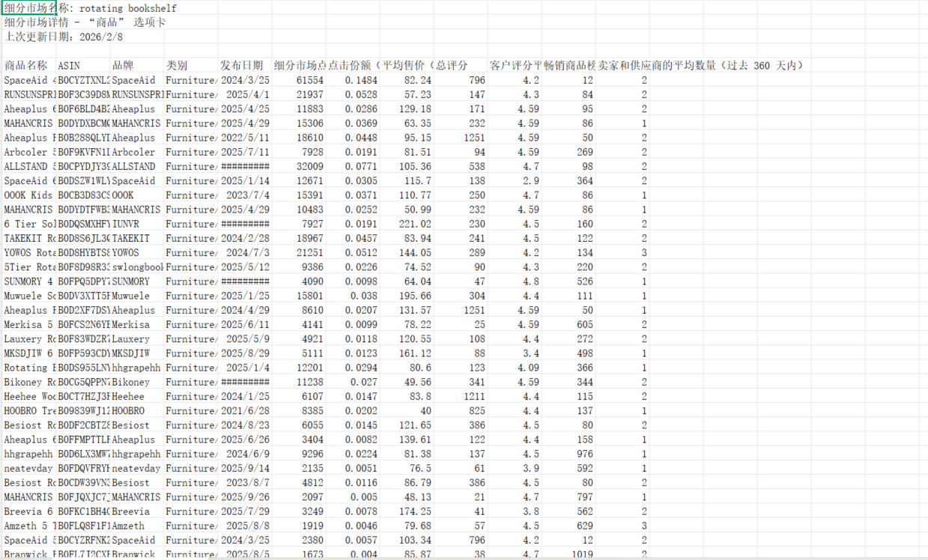The width and height of the screenshot is (928, 560).
Task: Click the 客户评分 header cell
Action: pos(514,65)
